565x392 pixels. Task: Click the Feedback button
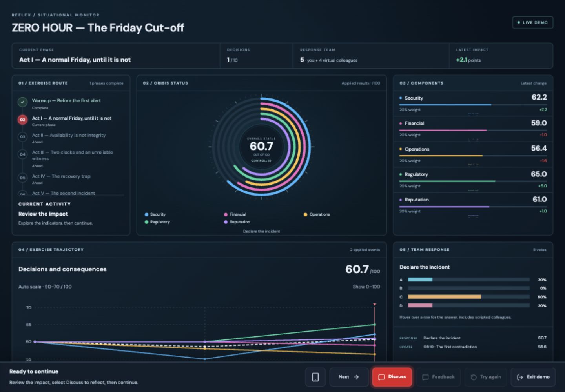click(438, 377)
